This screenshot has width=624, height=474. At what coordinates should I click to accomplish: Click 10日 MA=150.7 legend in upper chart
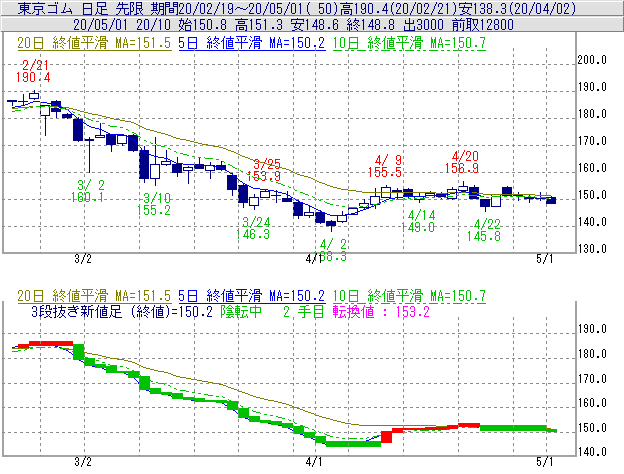409,43
